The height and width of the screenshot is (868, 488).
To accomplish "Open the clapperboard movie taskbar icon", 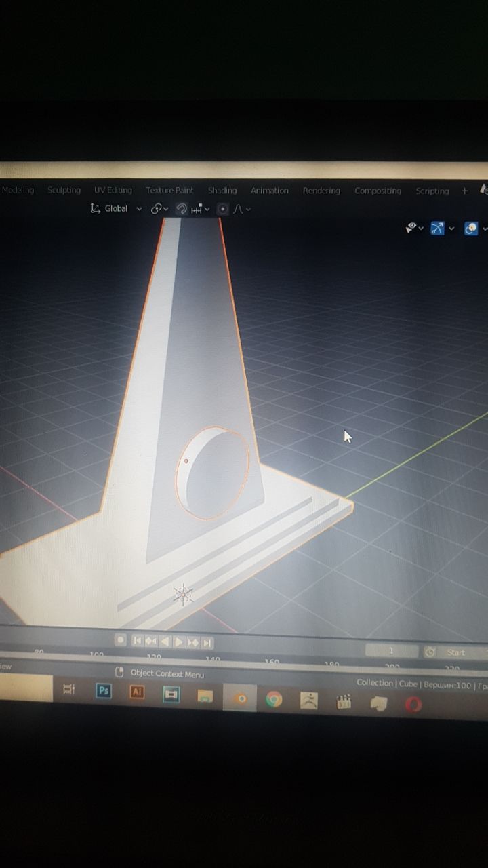I will click(x=344, y=702).
